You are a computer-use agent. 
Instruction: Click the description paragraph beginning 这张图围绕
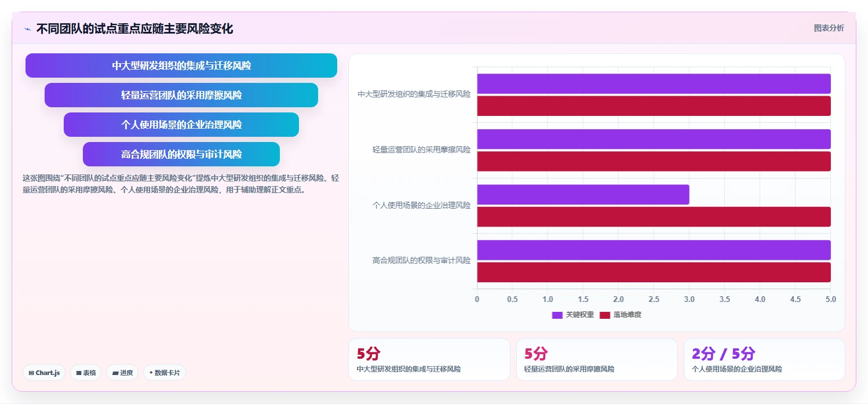pos(181,184)
